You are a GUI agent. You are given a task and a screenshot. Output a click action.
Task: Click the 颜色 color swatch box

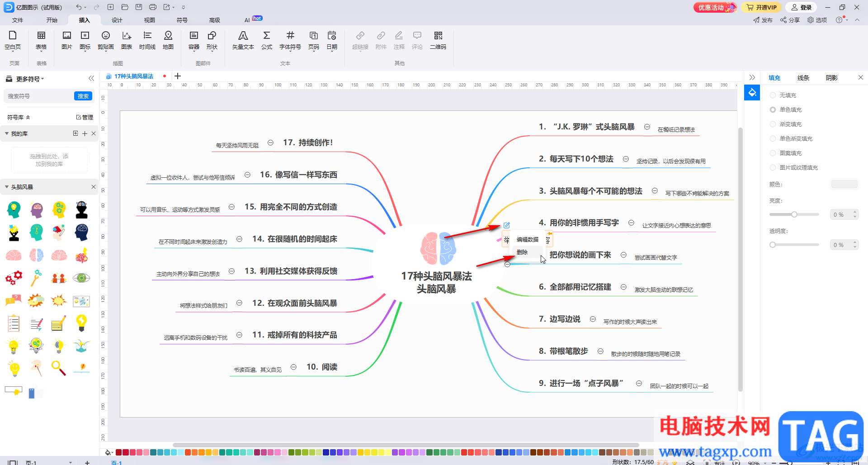click(x=844, y=184)
